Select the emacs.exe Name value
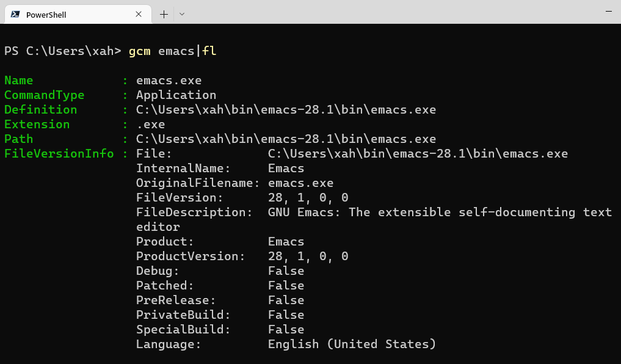 (x=168, y=80)
